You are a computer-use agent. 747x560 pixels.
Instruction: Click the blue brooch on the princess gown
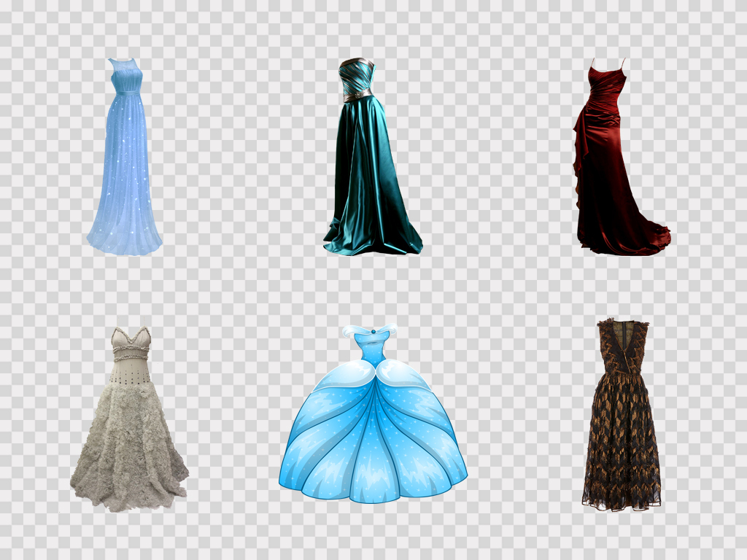click(x=372, y=332)
